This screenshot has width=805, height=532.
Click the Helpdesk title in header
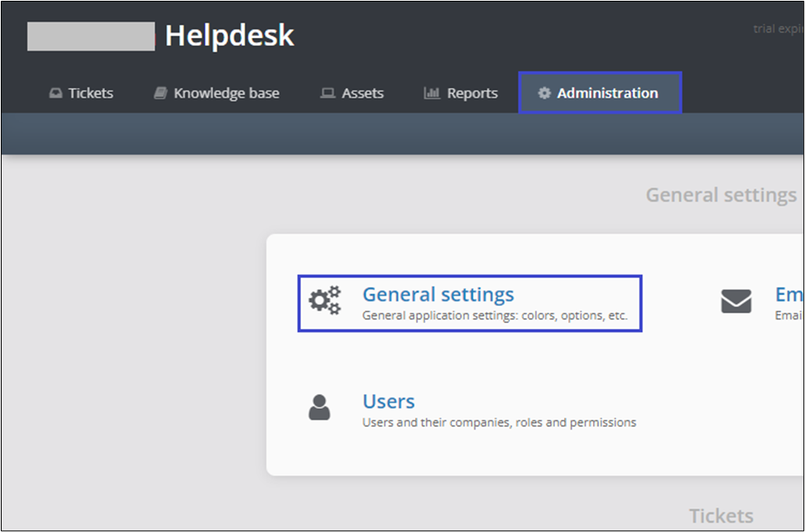click(x=229, y=36)
